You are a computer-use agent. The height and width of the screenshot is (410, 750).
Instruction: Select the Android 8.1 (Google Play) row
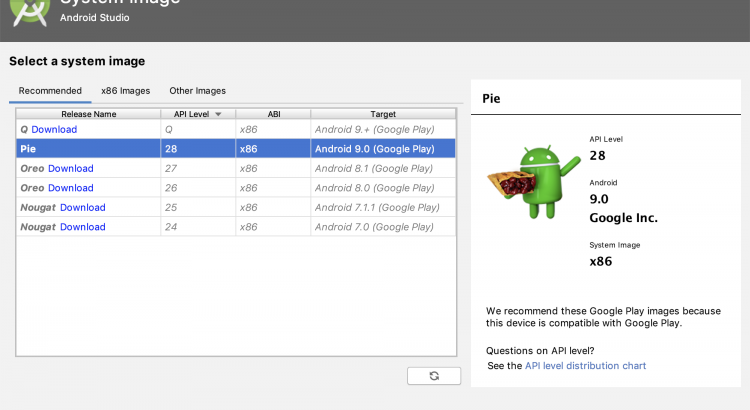[377, 168]
